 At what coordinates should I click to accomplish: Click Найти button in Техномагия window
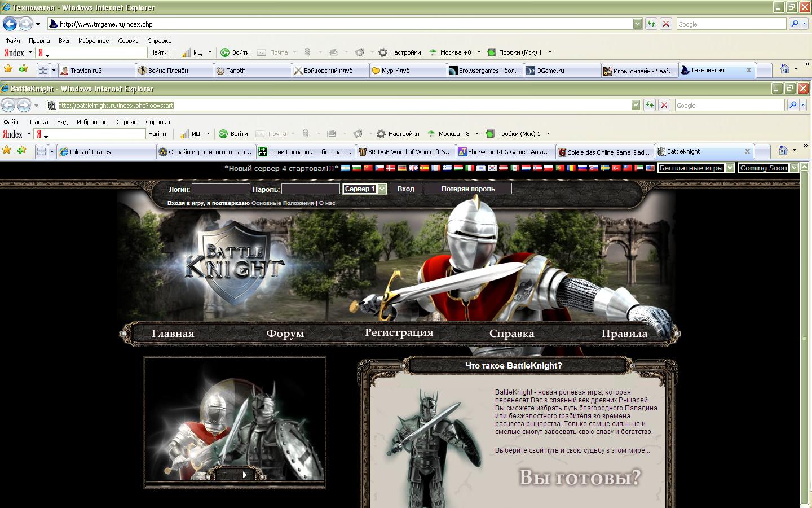point(159,52)
